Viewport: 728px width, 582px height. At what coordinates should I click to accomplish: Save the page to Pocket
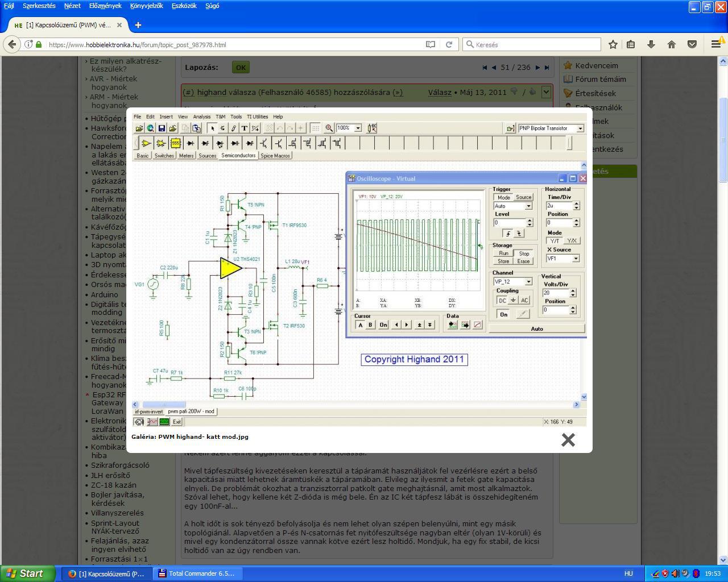[x=692, y=44]
